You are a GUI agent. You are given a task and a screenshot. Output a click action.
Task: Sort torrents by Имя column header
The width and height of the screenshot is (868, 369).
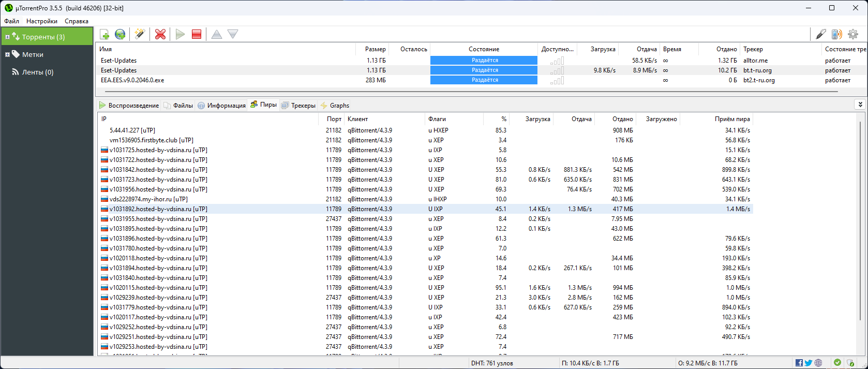pyautogui.click(x=227, y=49)
